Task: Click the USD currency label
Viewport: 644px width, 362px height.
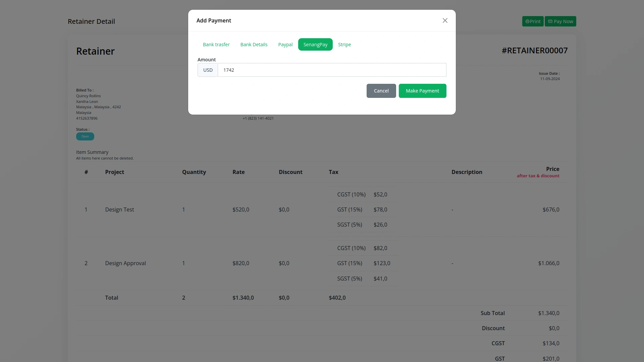Action: pyautogui.click(x=208, y=70)
